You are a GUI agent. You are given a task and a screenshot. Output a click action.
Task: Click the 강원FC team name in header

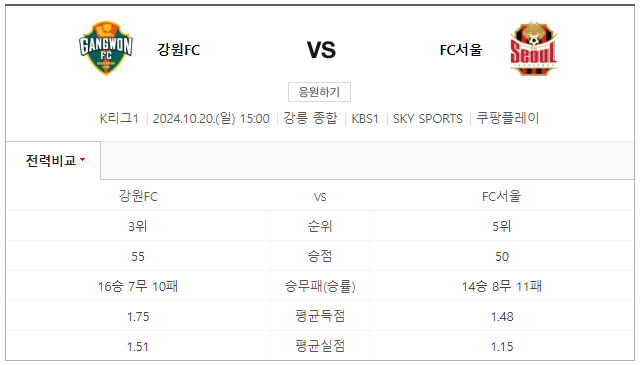coord(179,50)
